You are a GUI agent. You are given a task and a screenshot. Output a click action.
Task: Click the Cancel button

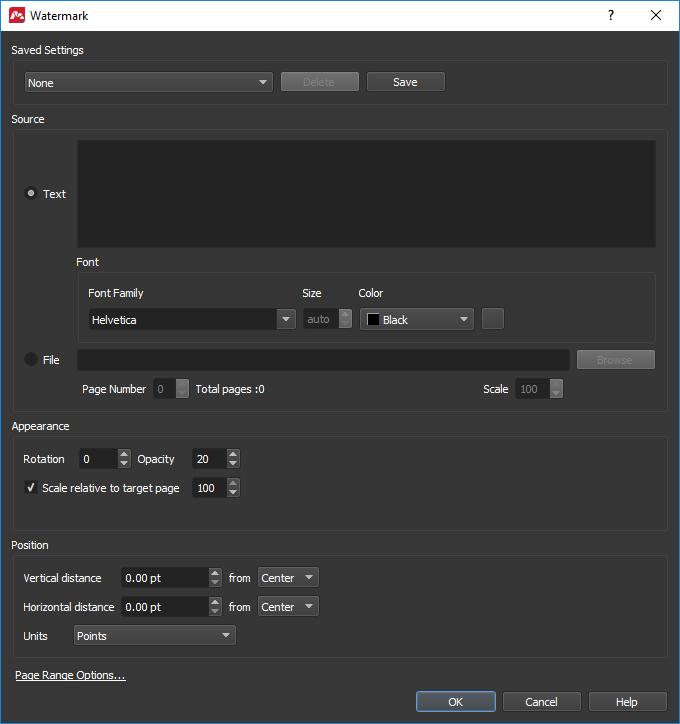(x=541, y=702)
